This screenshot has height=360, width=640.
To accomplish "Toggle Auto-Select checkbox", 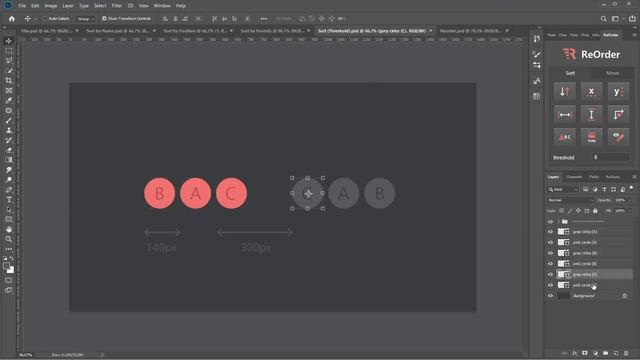I will click(x=45, y=19).
